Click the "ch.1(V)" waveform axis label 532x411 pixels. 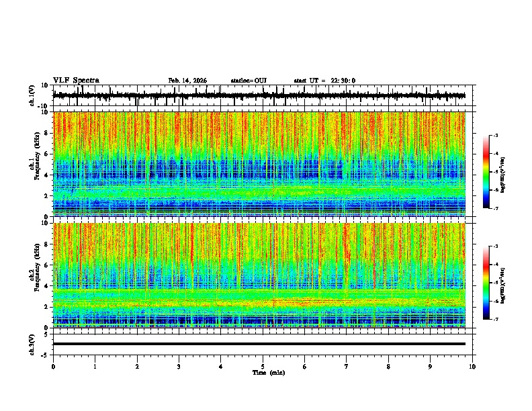click(32, 95)
